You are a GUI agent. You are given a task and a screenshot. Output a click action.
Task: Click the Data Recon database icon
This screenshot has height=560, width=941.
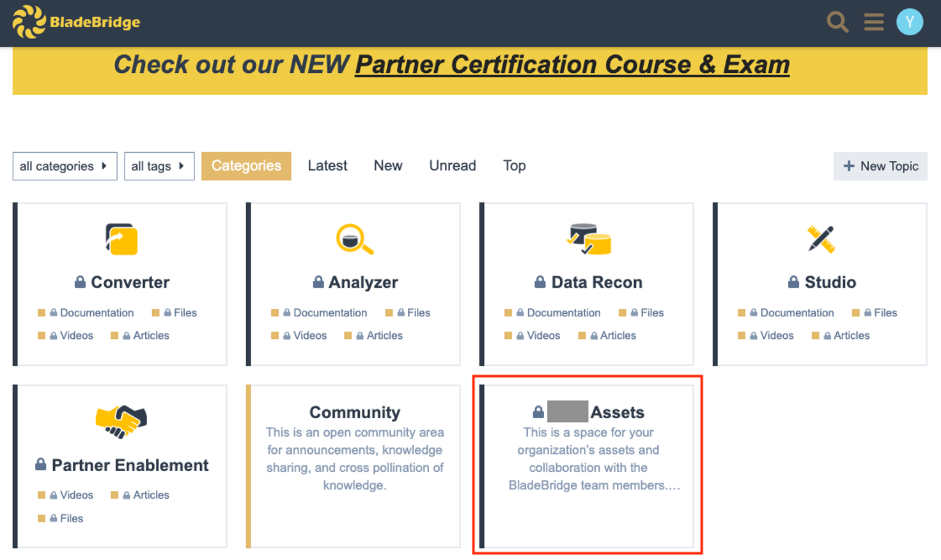tap(589, 239)
